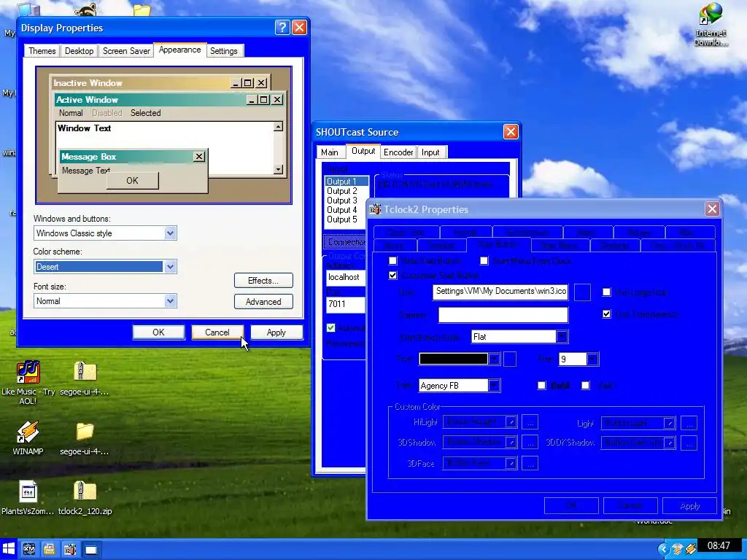Viewport: 747px width, 560px height.
Task: Open the 3DFace custom color dropdown
Action: point(511,463)
